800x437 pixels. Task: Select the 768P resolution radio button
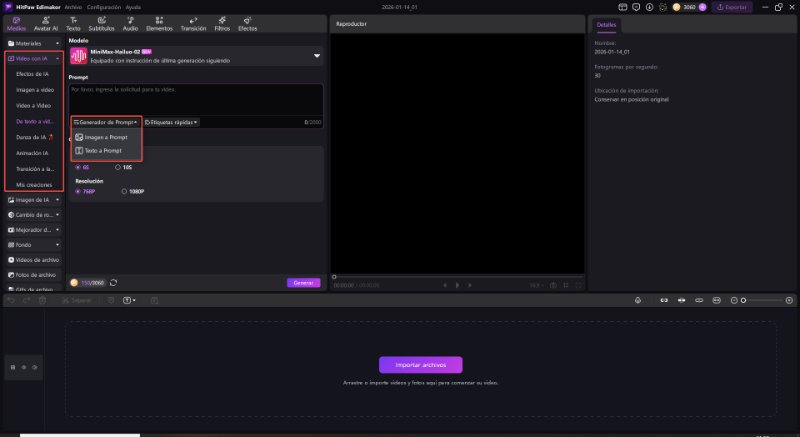pos(77,191)
